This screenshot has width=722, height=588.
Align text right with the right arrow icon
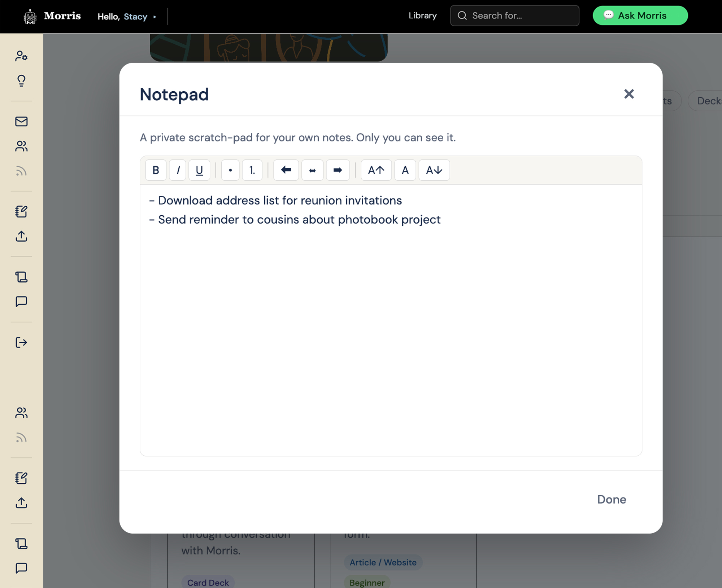click(338, 170)
